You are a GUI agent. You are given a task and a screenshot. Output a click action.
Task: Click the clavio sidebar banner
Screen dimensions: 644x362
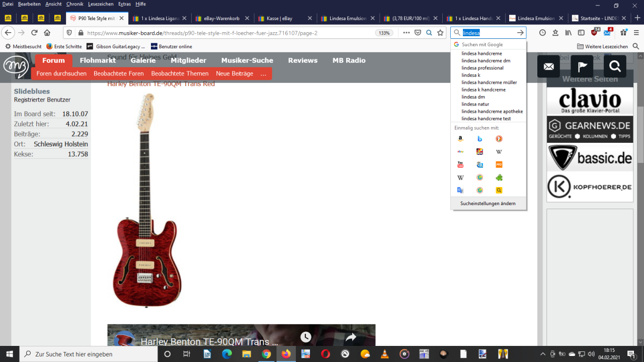[590, 101]
